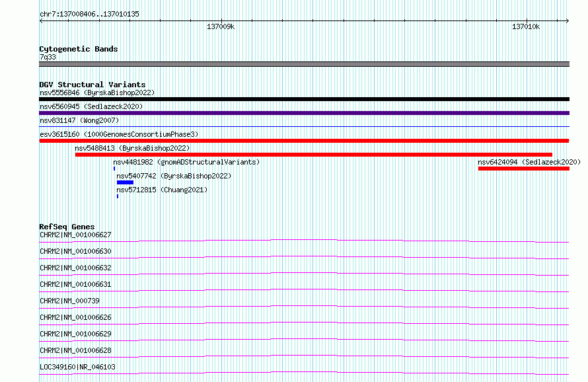Open CHRM2|NM_001006626 transcript label
588x382 pixels.
click(75, 317)
